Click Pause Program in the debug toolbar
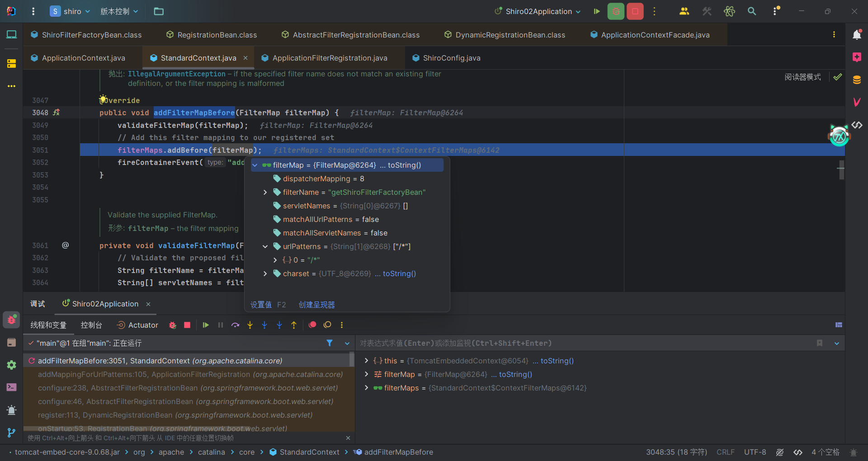Screen dimensions: 868x461 pos(221,325)
